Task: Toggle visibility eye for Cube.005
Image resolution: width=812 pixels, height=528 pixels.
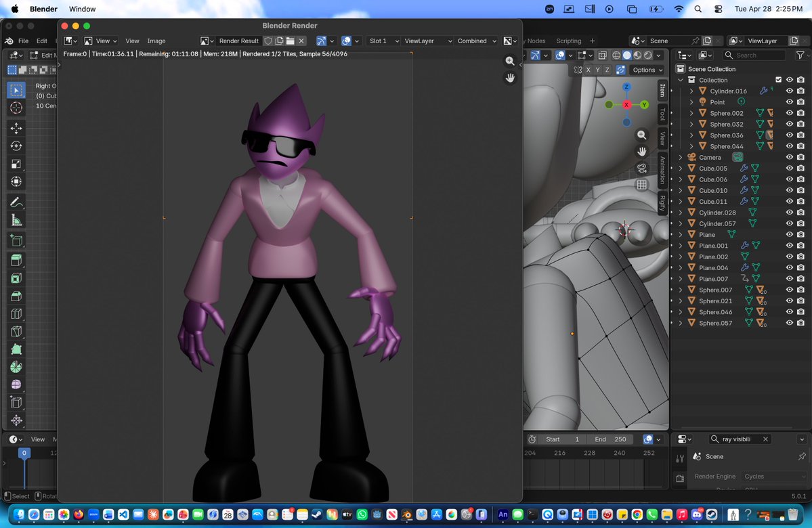Action: [x=789, y=169]
